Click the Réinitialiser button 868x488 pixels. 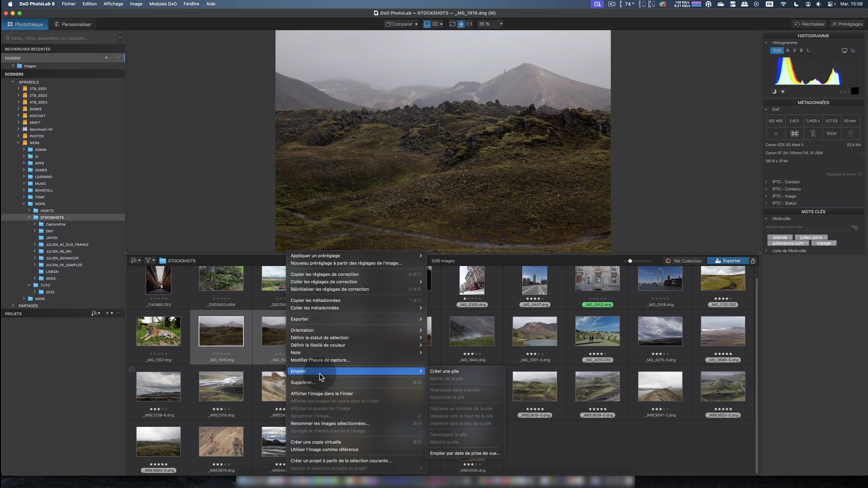click(809, 24)
